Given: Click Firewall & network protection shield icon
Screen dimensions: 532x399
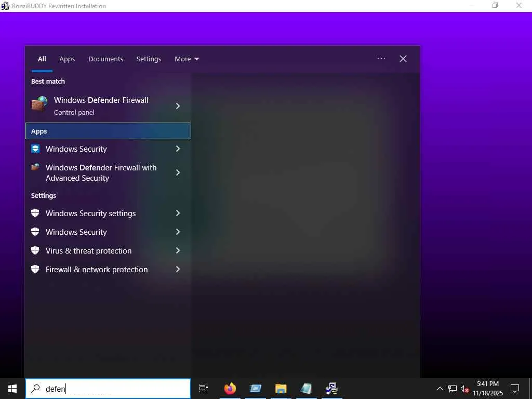Looking at the screenshot, I should coord(35,269).
